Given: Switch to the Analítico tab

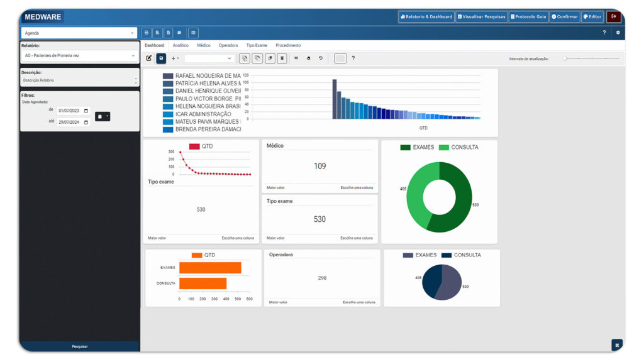Looking at the screenshot, I should pyautogui.click(x=180, y=45).
